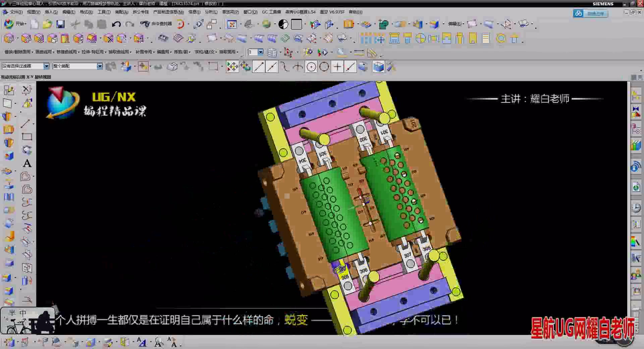Viewport: 644px width, 349px height.
Task: Open the 装配(A) menu
Action: tap(122, 12)
